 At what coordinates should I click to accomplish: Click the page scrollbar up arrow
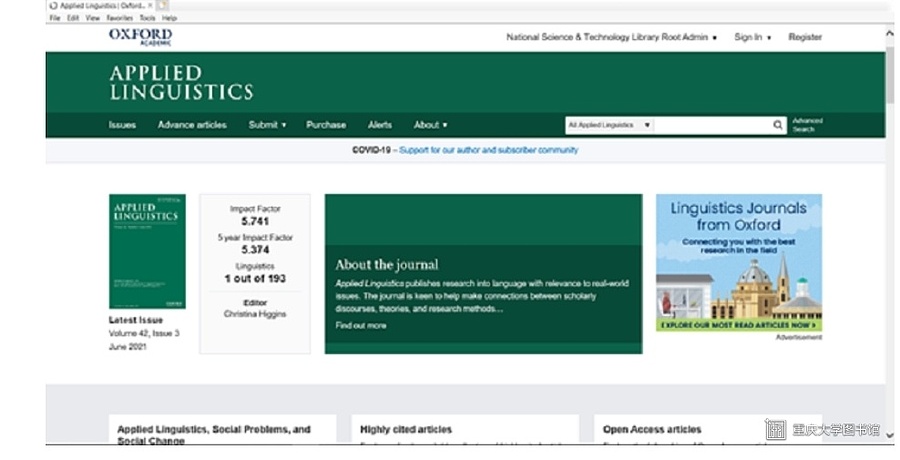890,34
